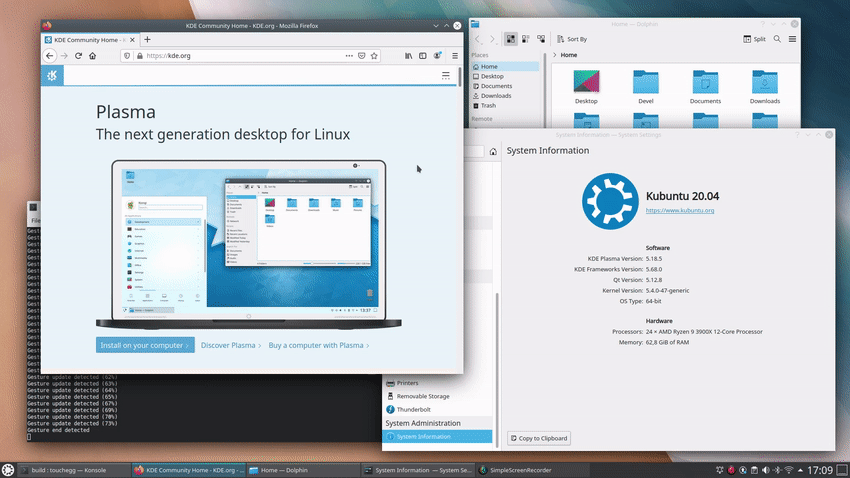Switch Dolphin to icons view mode

click(x=511, y=39)
